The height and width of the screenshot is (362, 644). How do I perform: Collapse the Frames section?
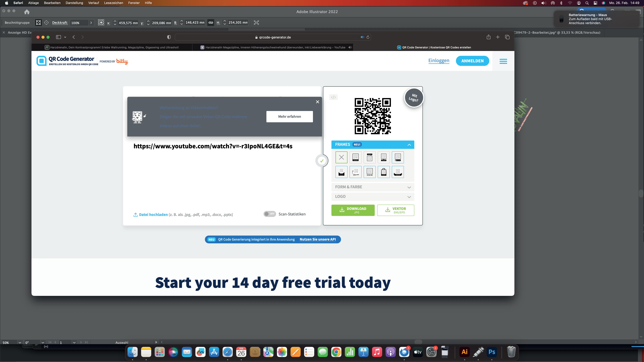pyautogui.click(x=409, y=145)
